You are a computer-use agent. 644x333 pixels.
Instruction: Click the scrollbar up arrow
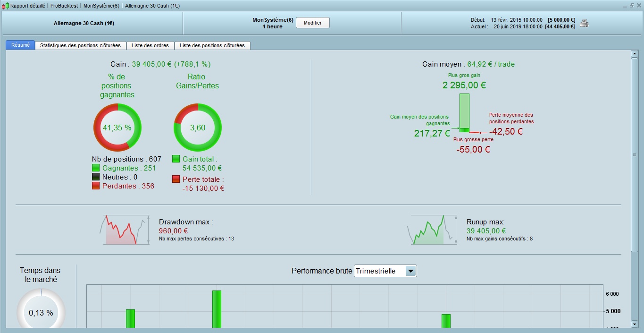[635, 54]
